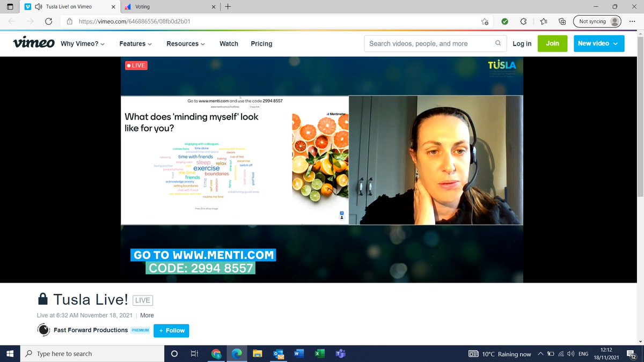
Task: Click the browser forward arrow
Action: [x=30, y=21]
